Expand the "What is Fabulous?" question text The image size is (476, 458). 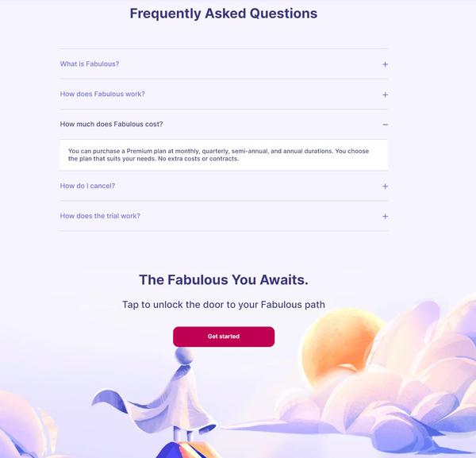90,64
